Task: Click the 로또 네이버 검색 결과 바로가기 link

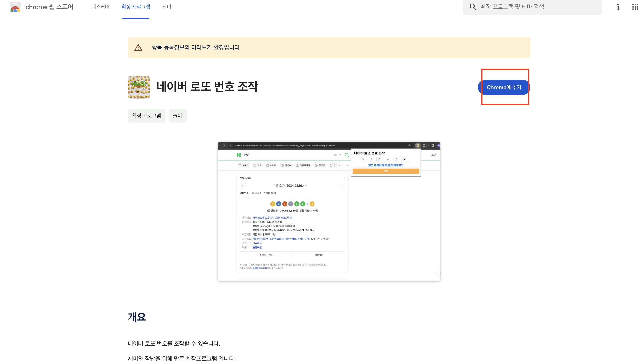Action: tap(386, 165)
